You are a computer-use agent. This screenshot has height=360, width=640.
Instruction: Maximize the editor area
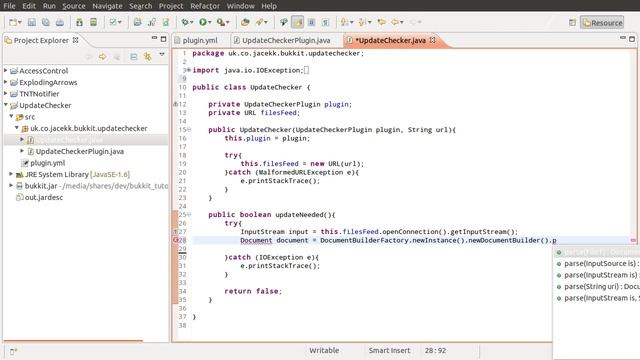pyautogui.click(x=632, y=39)
